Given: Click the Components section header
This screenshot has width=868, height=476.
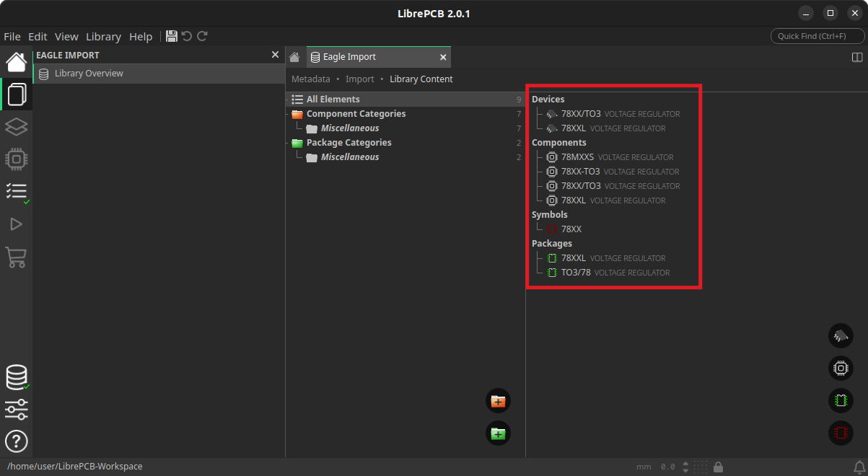Looking at the screenshot, I should tap(559, 143).
